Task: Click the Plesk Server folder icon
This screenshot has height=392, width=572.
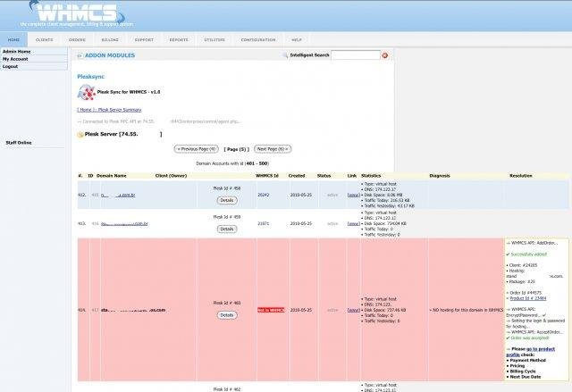Action: 80,135
